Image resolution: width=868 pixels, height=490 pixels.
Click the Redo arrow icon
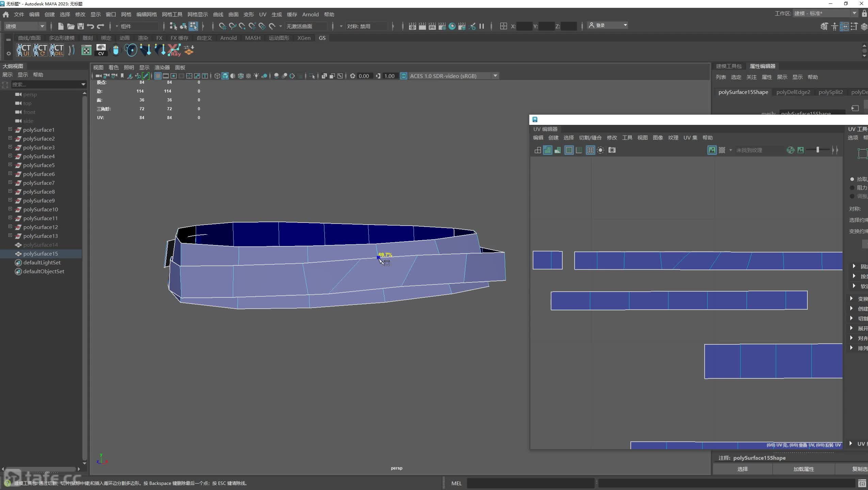[100, 26]
